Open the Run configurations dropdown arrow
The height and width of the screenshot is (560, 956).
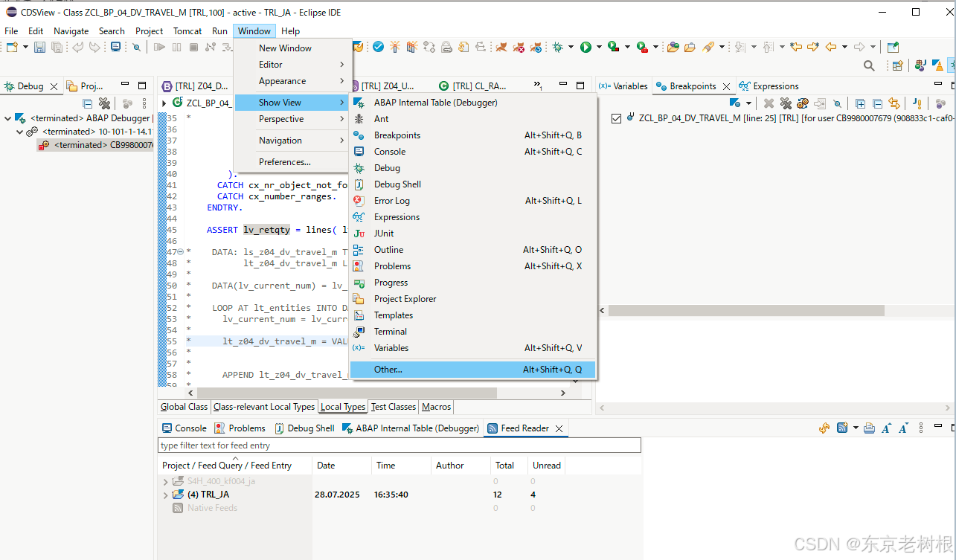point(600,47)
